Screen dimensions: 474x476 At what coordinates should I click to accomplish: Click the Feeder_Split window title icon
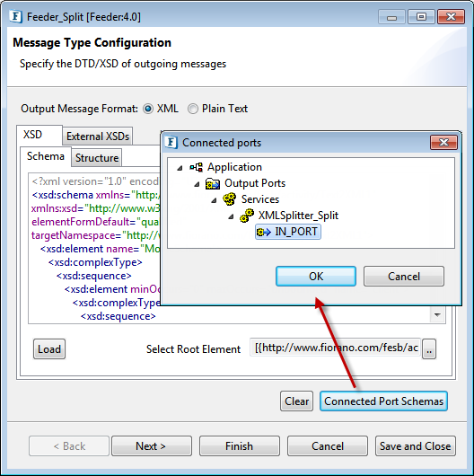tap(16, 17)
